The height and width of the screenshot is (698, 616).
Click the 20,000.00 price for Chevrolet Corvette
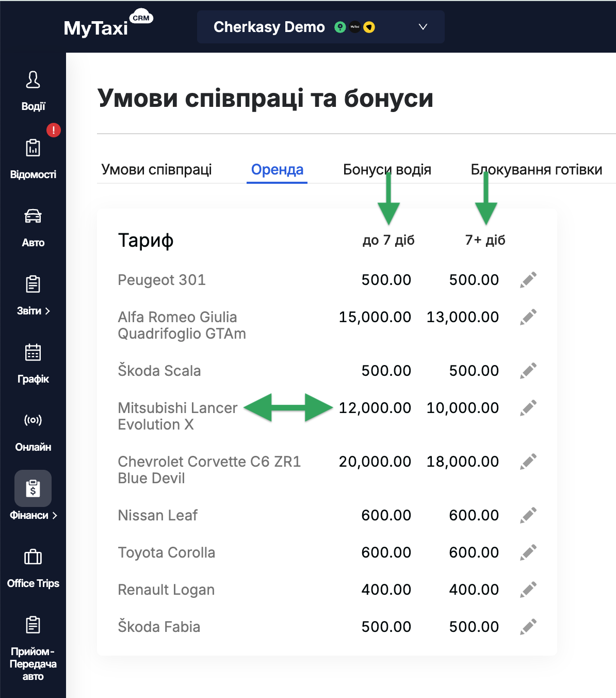tap(375, 462)
